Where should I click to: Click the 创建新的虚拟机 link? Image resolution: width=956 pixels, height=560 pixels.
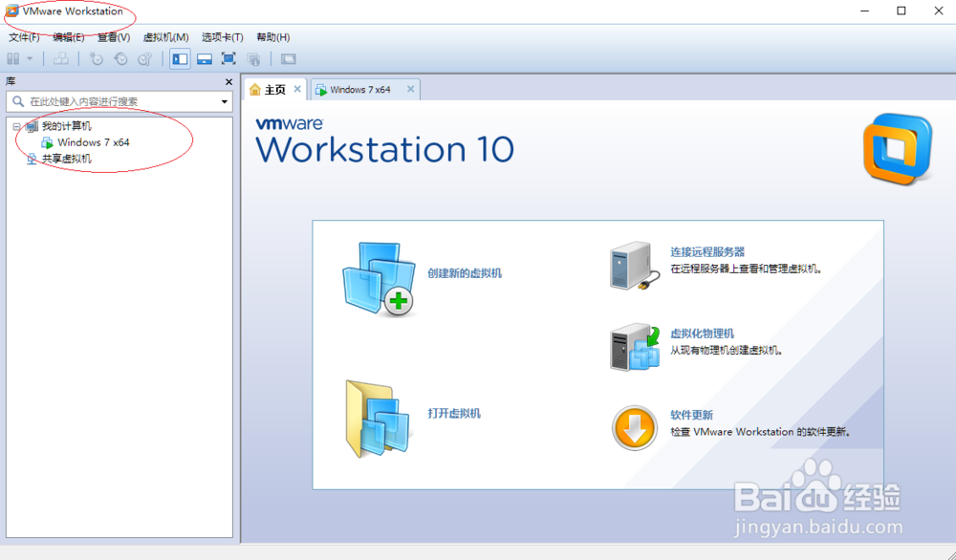[x=465, y=273]
